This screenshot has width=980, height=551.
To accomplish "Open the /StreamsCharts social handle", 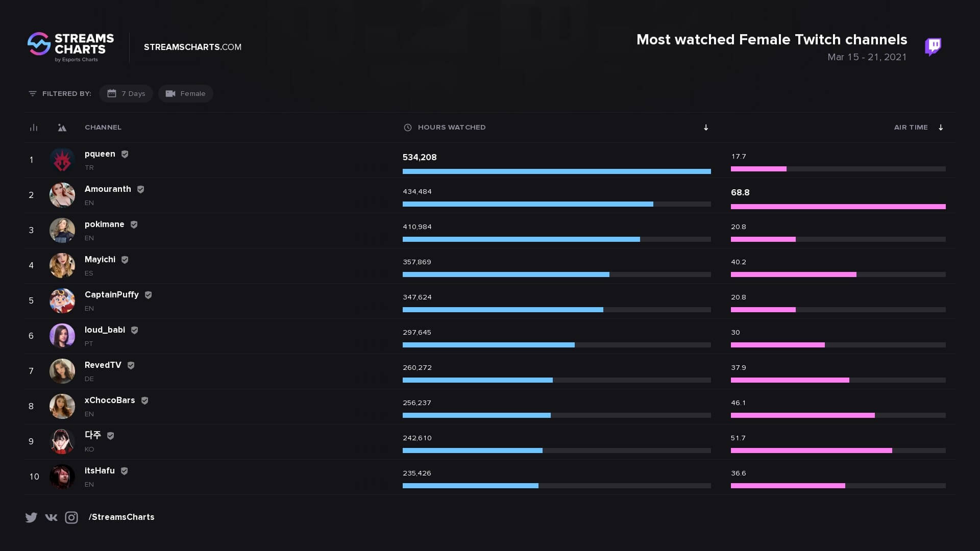I will (121, 517).
